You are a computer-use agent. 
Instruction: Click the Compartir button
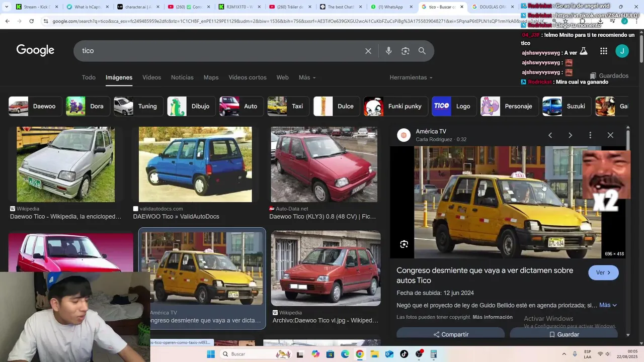451,334
